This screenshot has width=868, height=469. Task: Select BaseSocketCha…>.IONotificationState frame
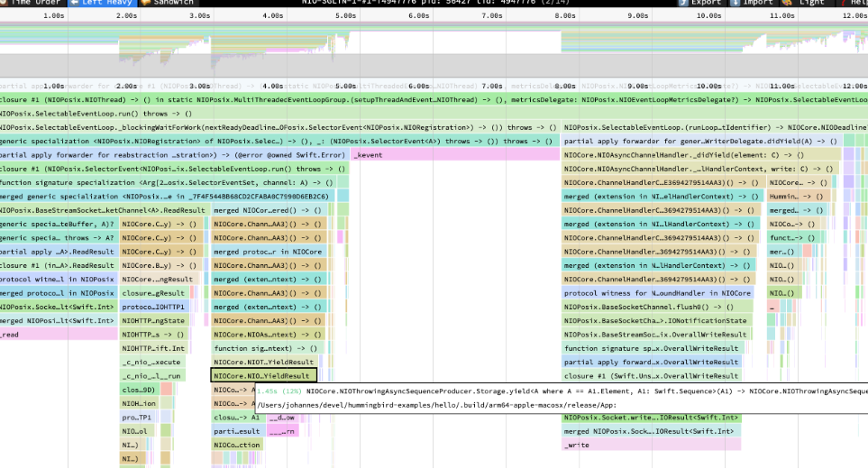[x=656, y=321]
